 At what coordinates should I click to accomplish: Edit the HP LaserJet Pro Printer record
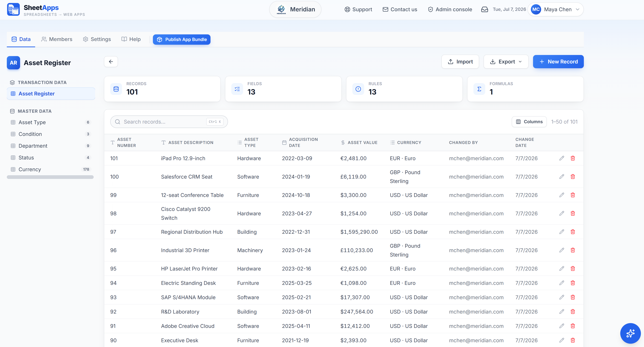point(562,268)
